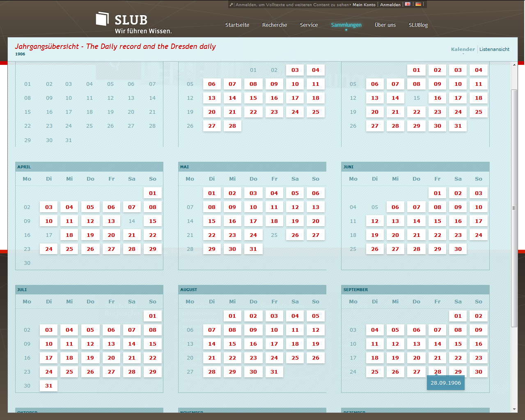
Task: Switch language using the English flag
Action: (x=408, y=4)
